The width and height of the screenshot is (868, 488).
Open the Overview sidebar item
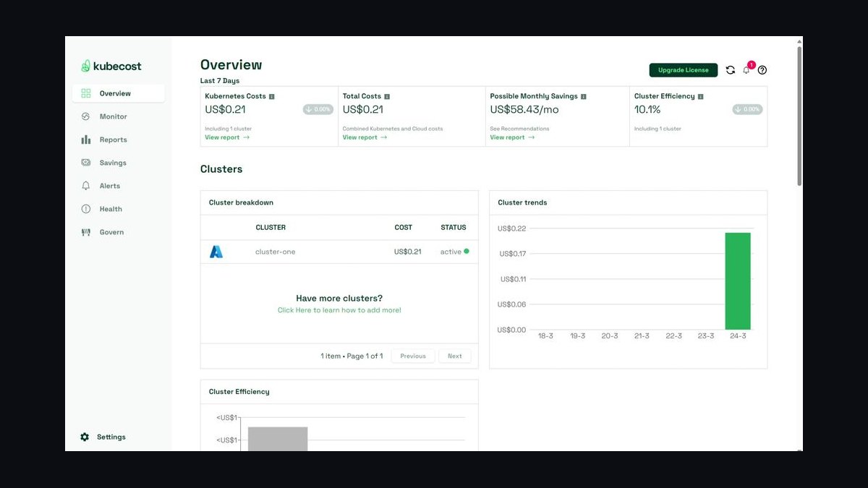coord(118,93)
